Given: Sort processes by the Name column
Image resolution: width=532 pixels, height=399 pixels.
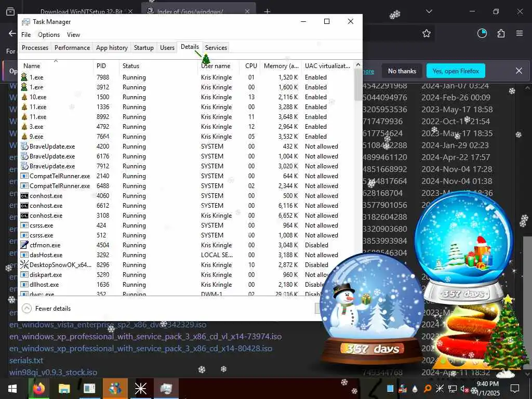Looking at the screenshot, I should tap(55, 65).
